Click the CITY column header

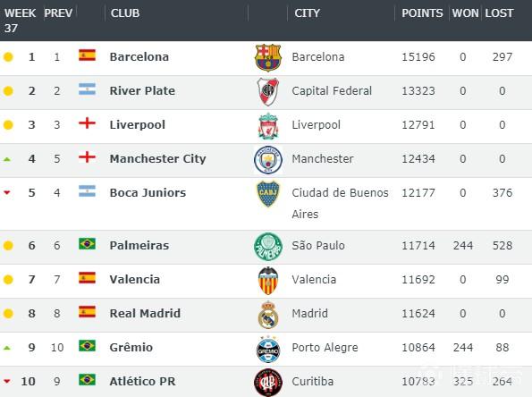[x=307, y=13]
